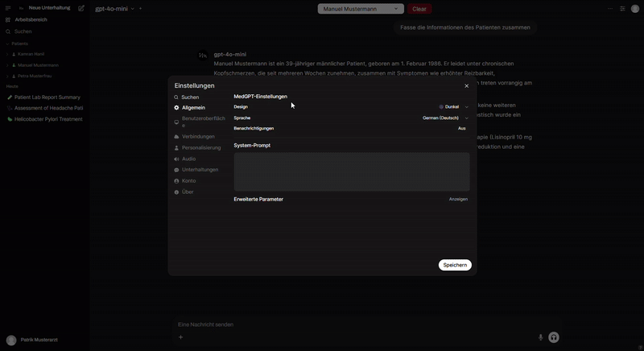Open chat Patient Lab Report Summary
The width and height of the screenshot is (644, 351).
coord(44,97)
